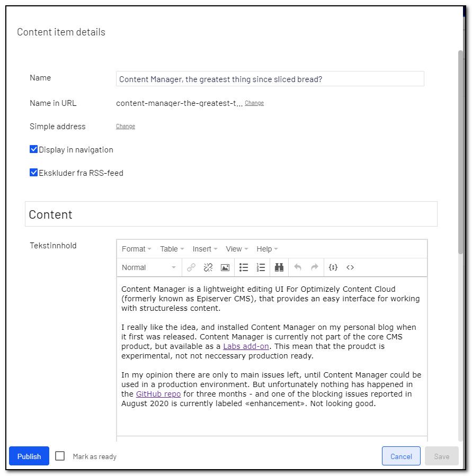Check the Mark as ready checkbox
The image size is (472, 476).
(60, 456)
